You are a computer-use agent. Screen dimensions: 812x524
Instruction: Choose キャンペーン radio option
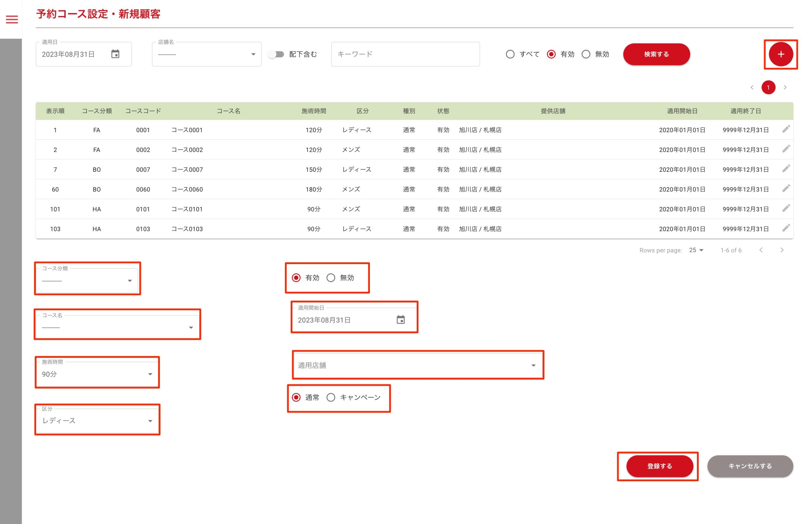pos(331,398)
